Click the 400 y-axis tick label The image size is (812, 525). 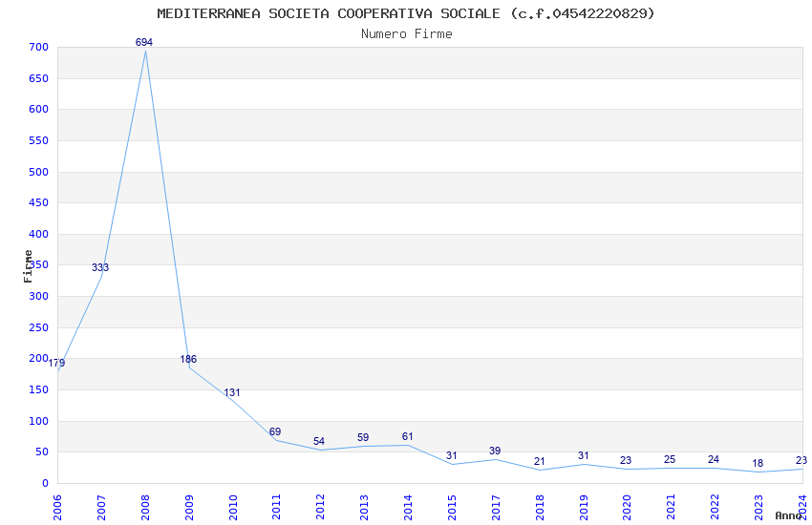tap(39, 234)
